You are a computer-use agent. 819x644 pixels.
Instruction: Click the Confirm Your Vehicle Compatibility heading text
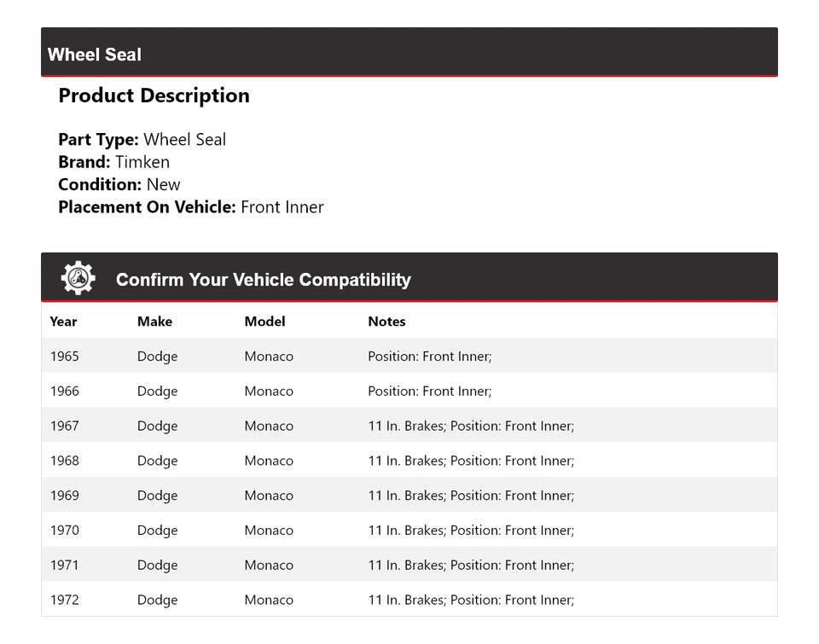tap(263, 280)
